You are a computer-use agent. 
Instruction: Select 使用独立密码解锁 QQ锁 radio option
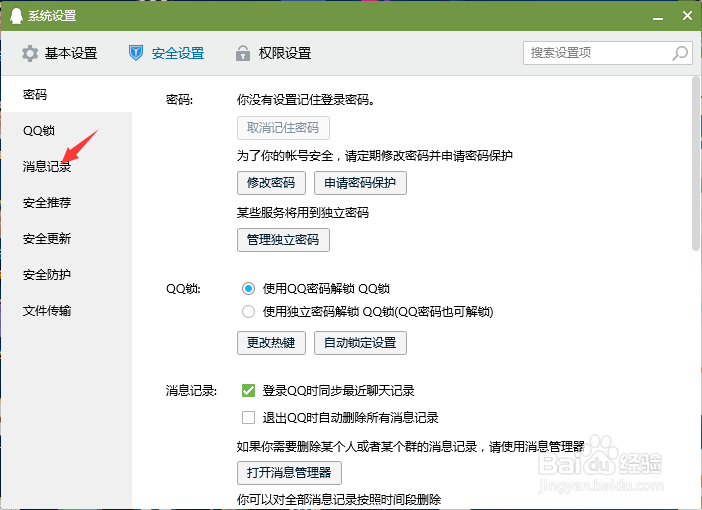(x=248, y=312)
